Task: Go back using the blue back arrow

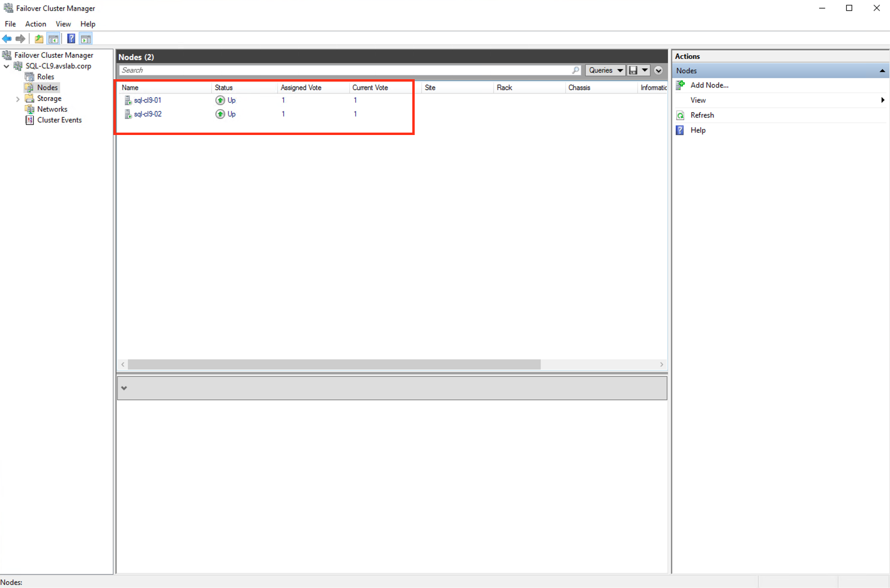Action: [7, 39]
